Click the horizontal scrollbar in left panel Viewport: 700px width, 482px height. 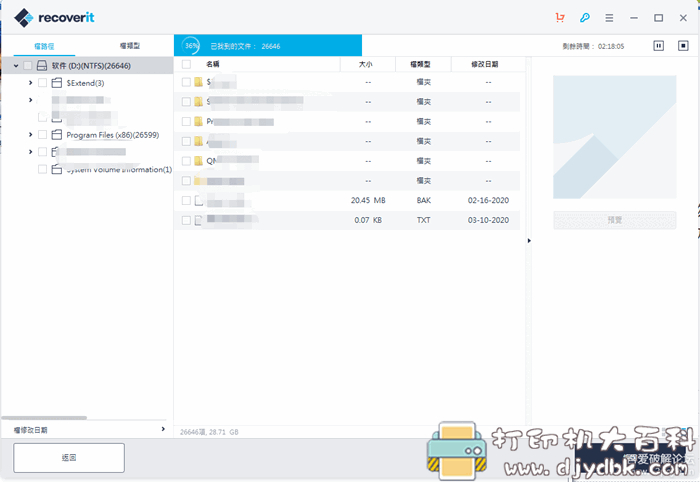[x=44, y=418]
